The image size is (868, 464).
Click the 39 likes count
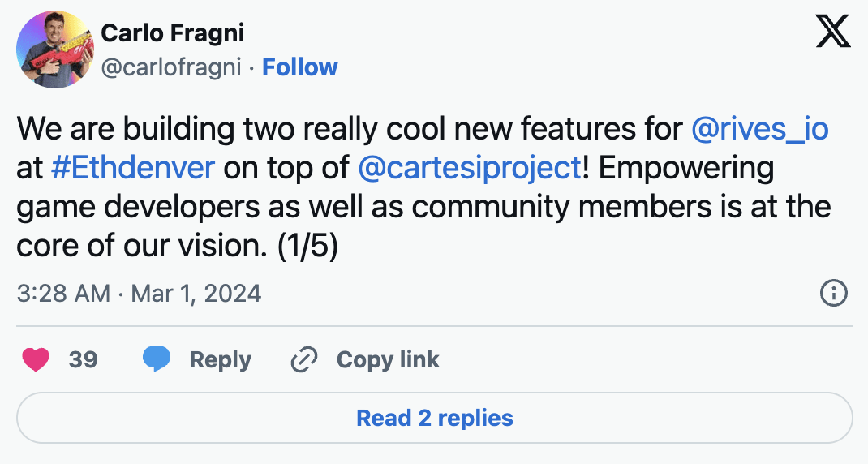point(83,359)
